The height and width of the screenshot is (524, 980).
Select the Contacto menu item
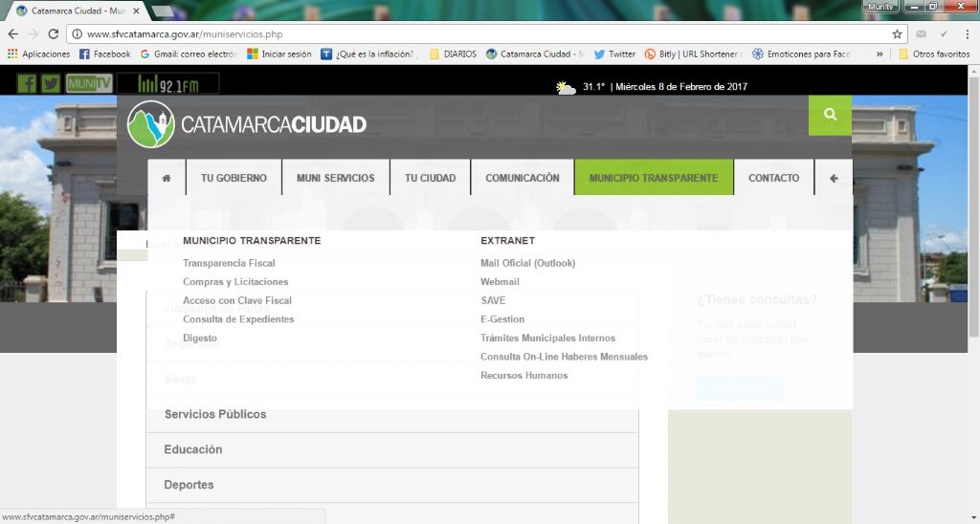click(x=773, y=178)
